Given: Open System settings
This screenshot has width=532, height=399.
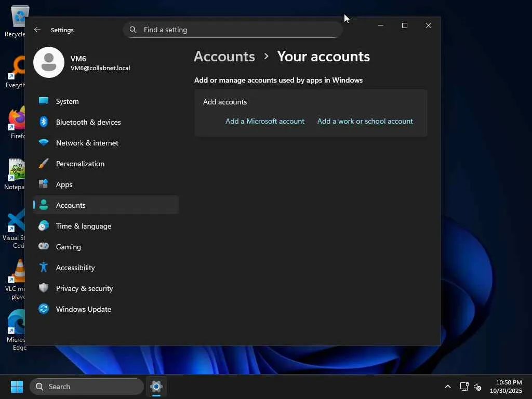Looking at the screenshot, I should tap(106, 101).
